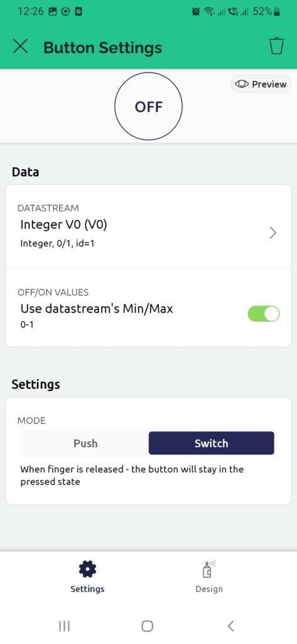This screenshot has width=297, height=644.
Task: Select Push mode
Action: point(85,443)
